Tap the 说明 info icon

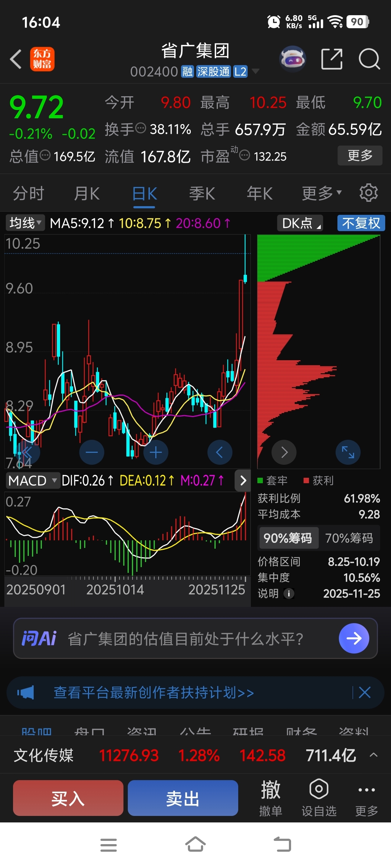click(289, 593)
